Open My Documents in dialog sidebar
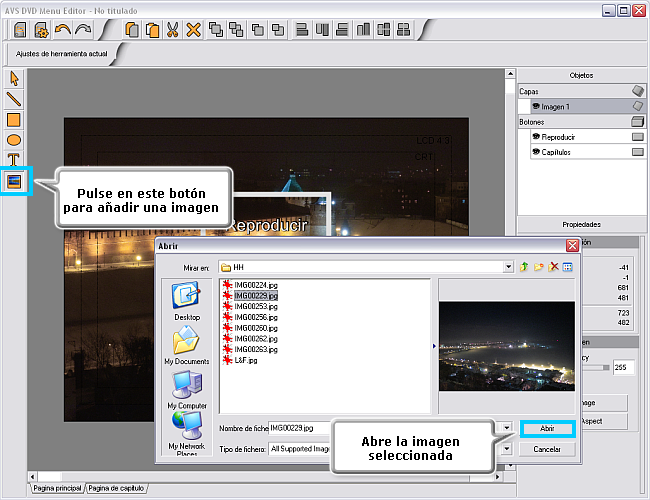Screen dimensions: 650x500 [x=187, y=345]
